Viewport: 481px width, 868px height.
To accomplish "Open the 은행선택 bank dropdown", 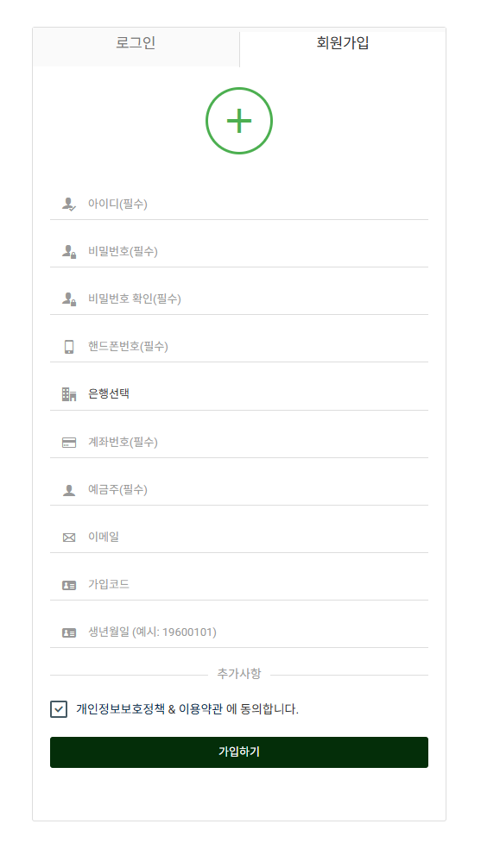I will (x=239, y=394).
